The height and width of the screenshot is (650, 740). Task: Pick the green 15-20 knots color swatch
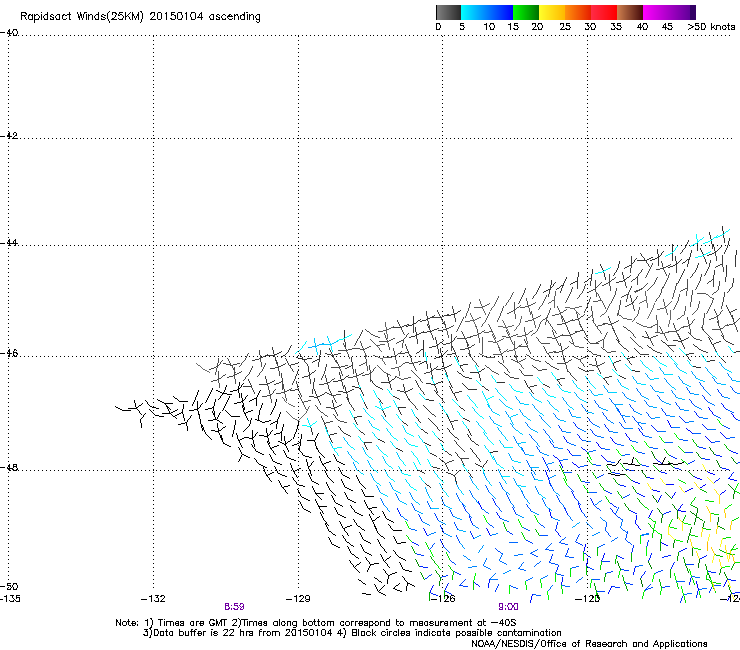click(526, 12)
